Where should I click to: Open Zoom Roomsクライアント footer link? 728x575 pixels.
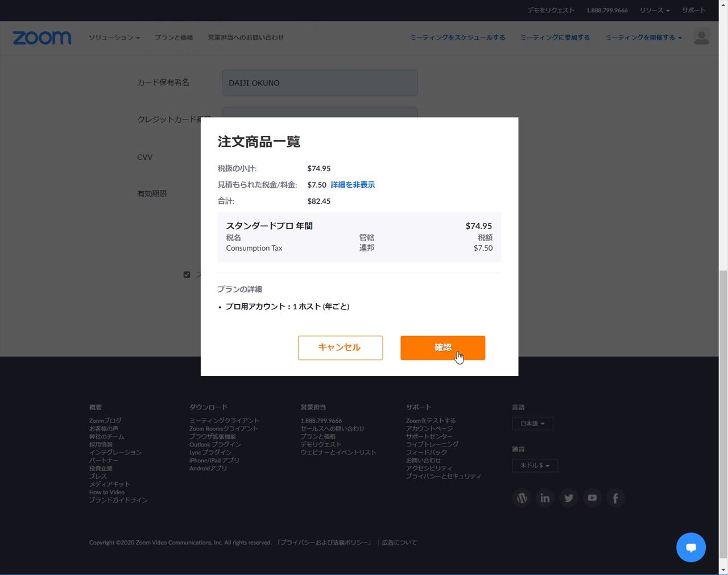[224, 429]
